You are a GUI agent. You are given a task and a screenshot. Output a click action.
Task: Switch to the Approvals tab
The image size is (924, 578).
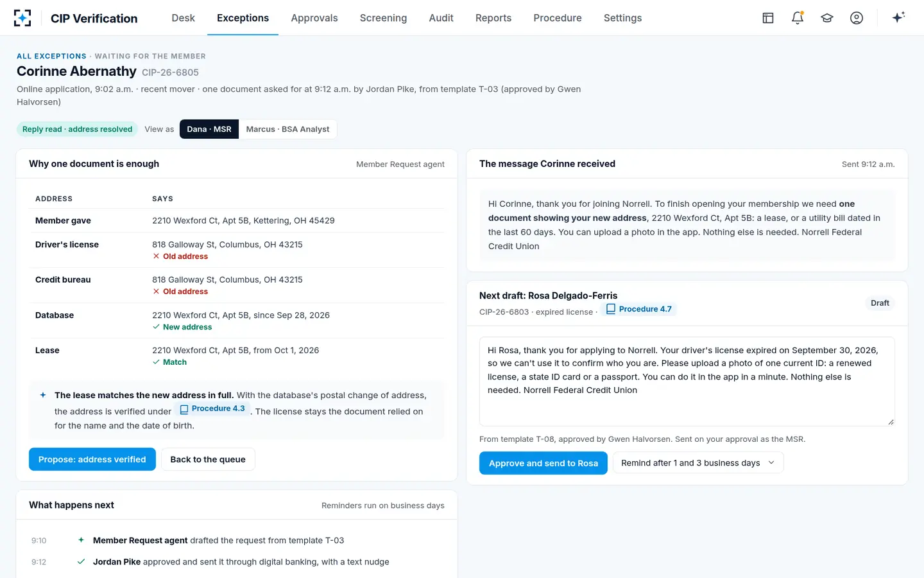(314, 18)
